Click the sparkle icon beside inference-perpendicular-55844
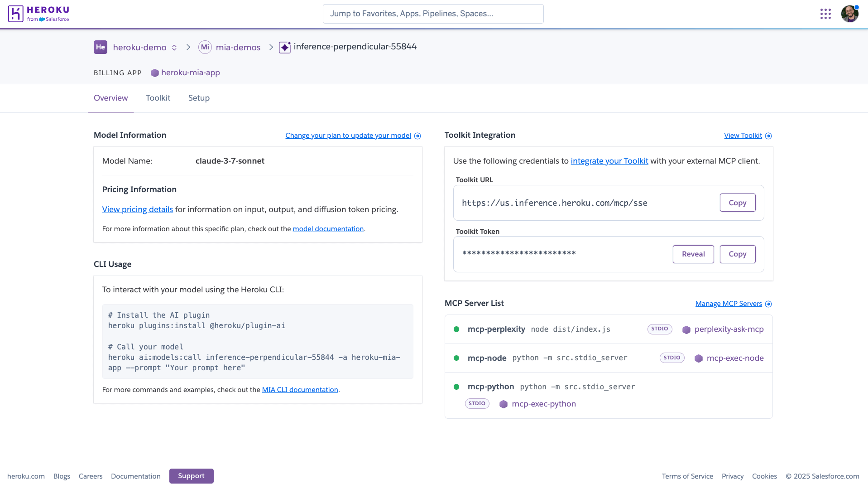 pyautogui.click(x=285, y=47)
